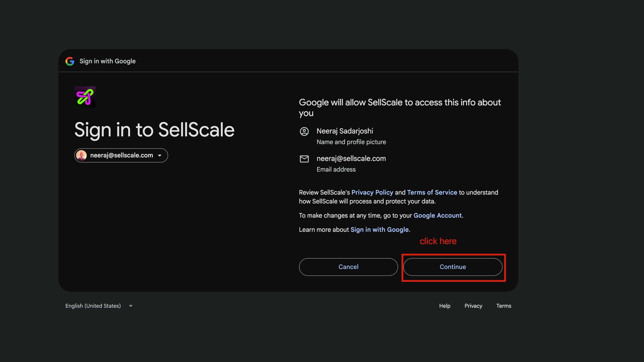The height and width of the screenshot is (362, 644).
Task: Click the 'Sign in to SellScale' heading
Action: (154, 130)
